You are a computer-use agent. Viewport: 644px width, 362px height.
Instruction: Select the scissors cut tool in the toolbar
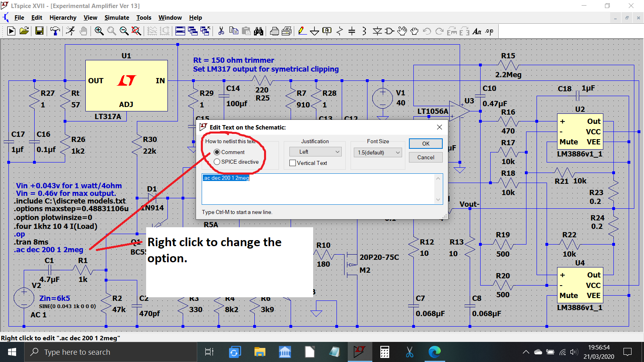(221, 31)
